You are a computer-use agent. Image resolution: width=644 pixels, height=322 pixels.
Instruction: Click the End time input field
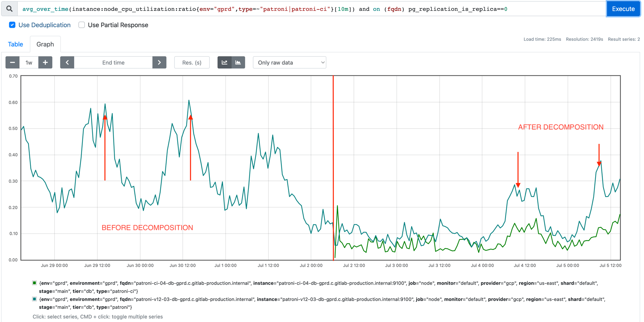(113, 62)
